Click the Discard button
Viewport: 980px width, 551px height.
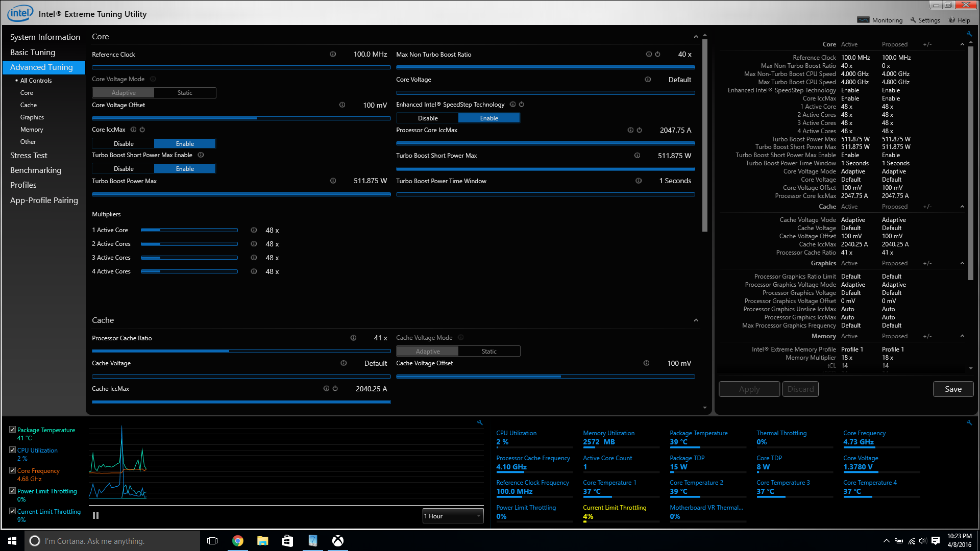coord(800,389)
